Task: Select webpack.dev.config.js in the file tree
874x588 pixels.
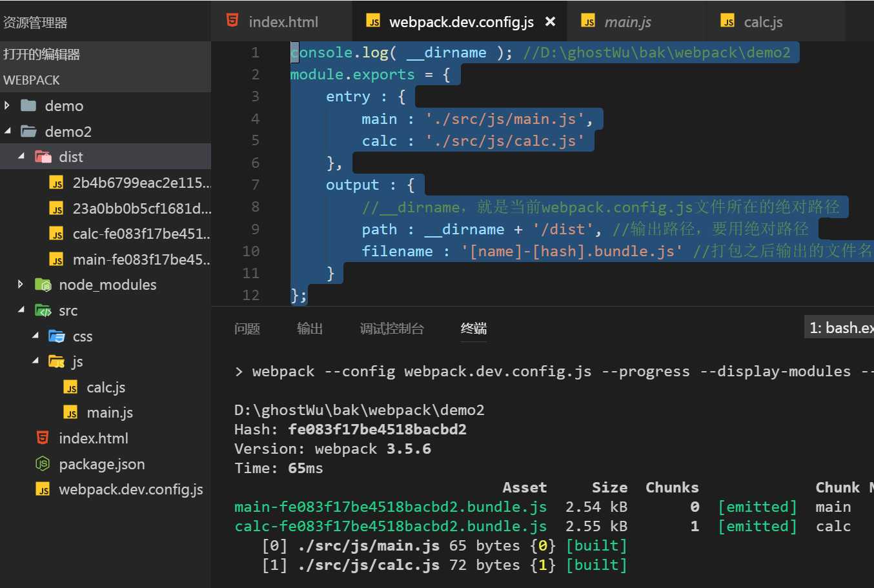Action: (130, 489)
